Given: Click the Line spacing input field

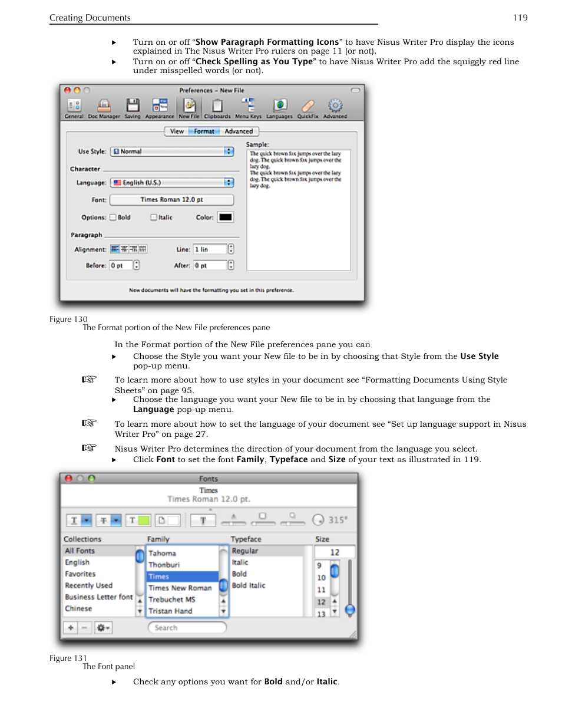Looking at the screenshot, I should 210,249.
